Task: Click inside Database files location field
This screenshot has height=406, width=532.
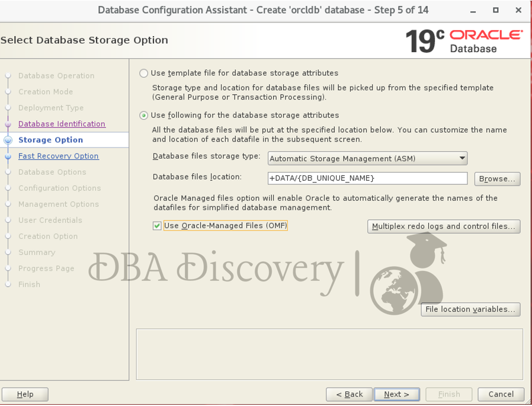Action: pyautogui.click(x=367, y=178)
